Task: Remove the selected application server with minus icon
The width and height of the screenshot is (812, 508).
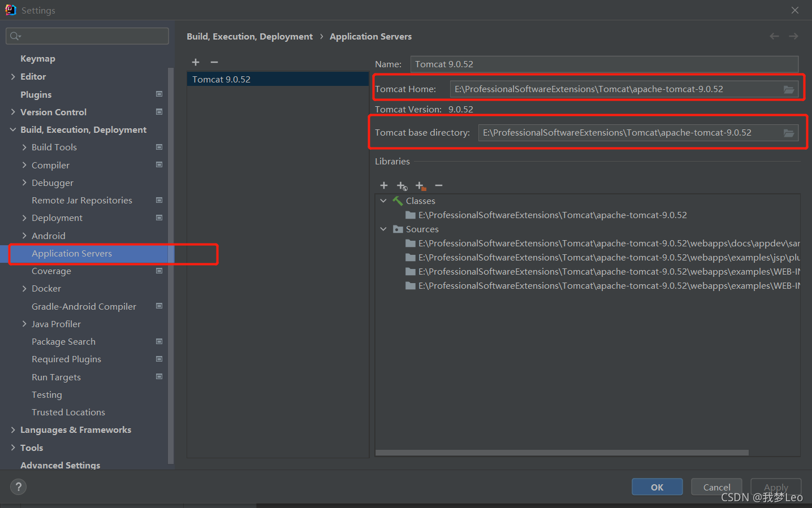Action: coord(214,62)
